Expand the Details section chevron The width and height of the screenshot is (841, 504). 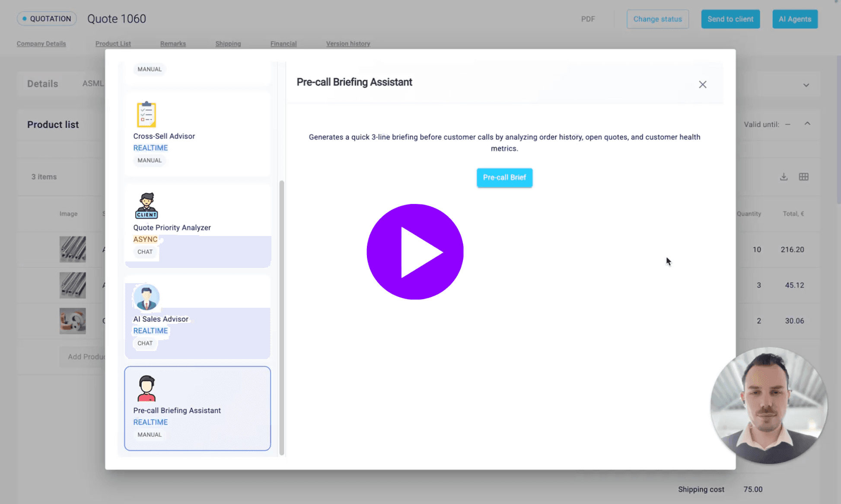806,85
